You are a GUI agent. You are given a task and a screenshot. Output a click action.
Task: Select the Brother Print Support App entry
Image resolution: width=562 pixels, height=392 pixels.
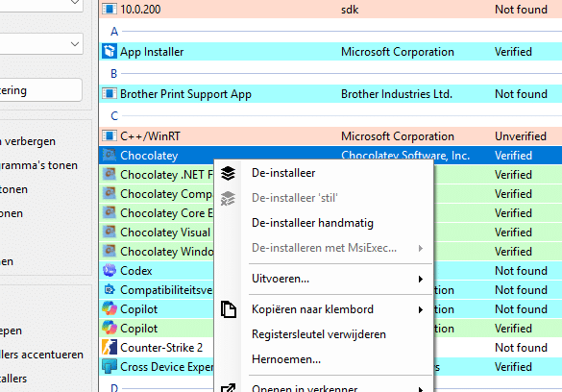(185, 94)
